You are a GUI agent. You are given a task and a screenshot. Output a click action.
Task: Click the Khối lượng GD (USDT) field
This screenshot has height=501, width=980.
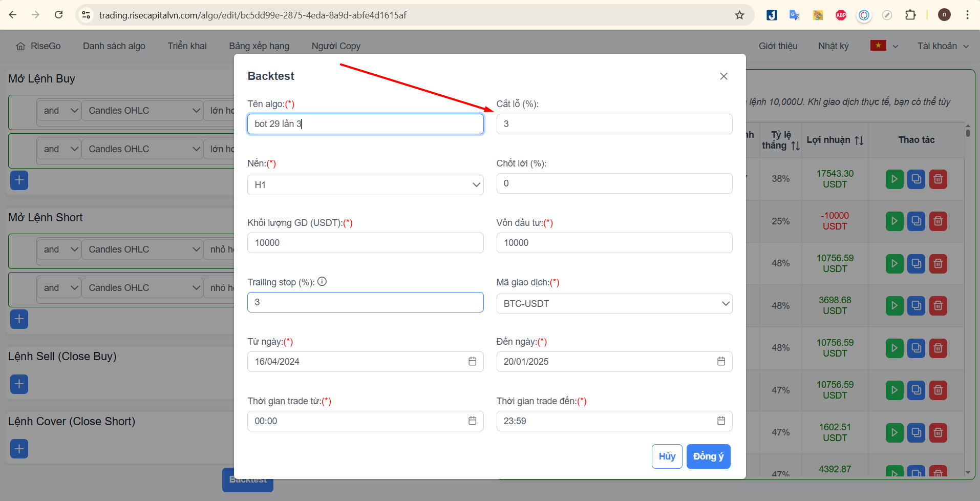tap(366, 243)
